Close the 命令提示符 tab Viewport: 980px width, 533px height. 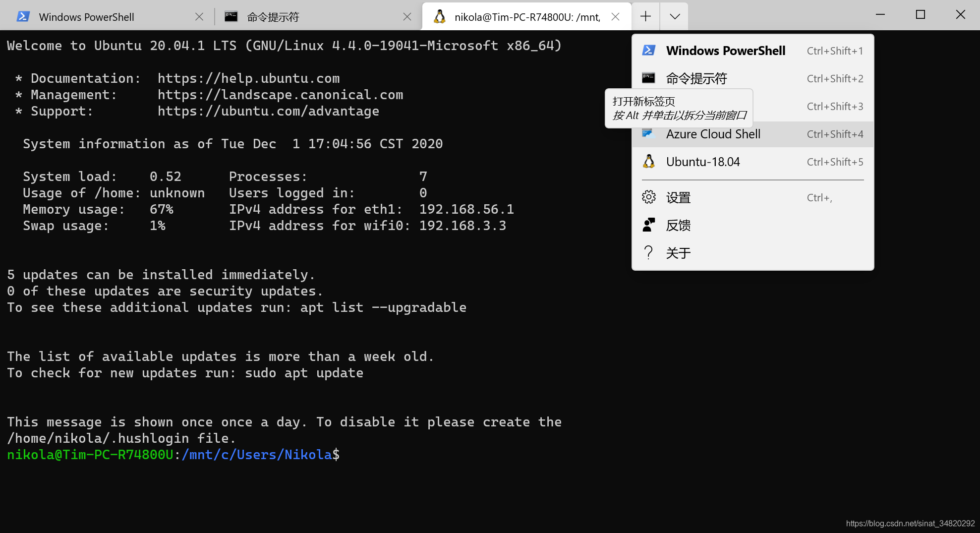point(407,17)
